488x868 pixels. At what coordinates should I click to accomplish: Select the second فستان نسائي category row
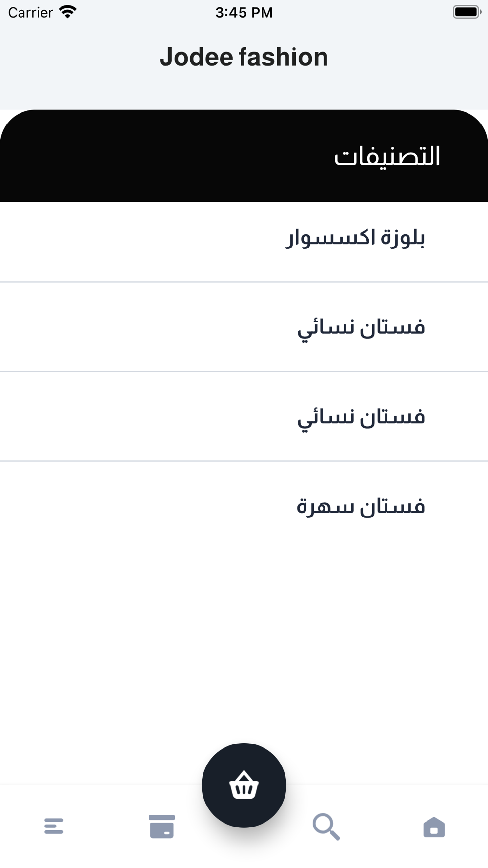(244, 416)
